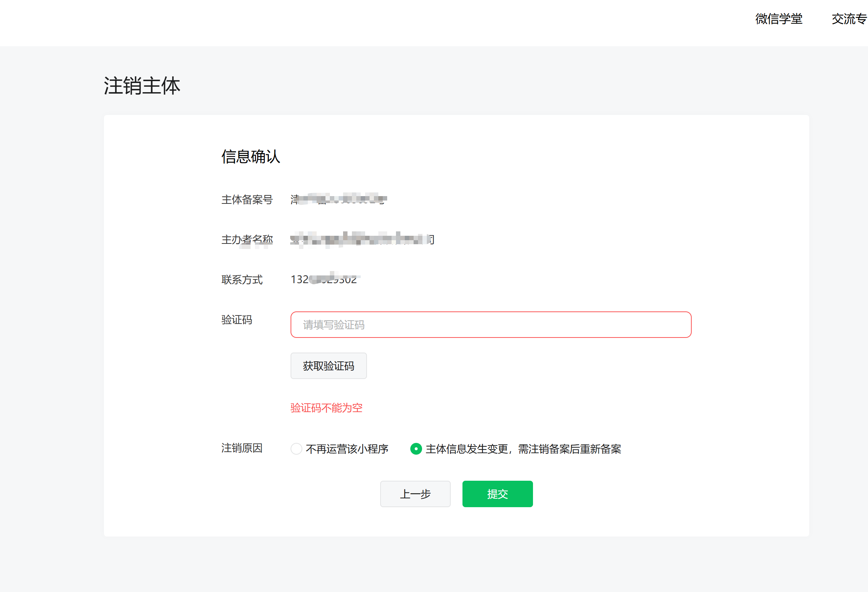Click the 验证码 field label
The image size is (868, 592).
point(237,320)
